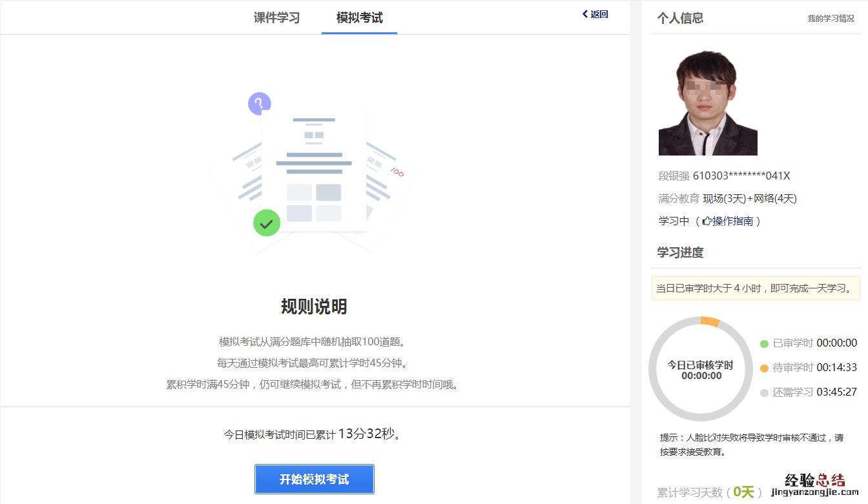Viewport: 868px width, 504px height.
Task: Switch to the 课件学习 tab
Action: [276, 17]
